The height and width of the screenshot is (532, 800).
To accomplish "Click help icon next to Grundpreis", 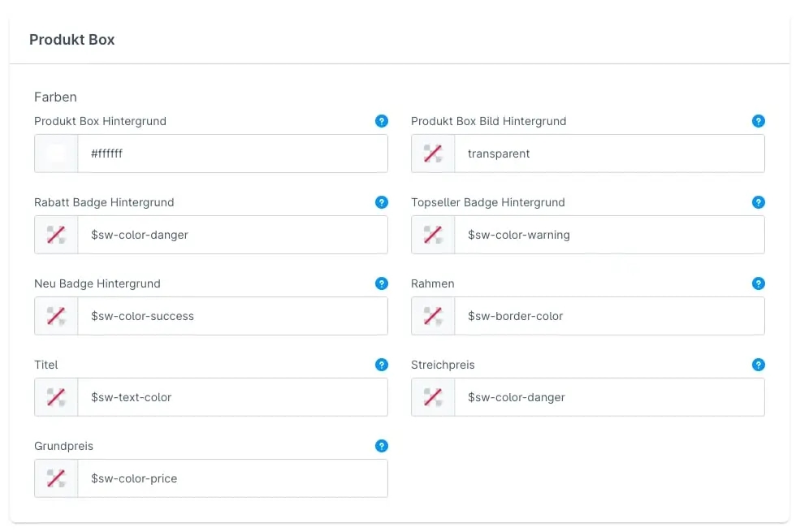I will 382,446.
